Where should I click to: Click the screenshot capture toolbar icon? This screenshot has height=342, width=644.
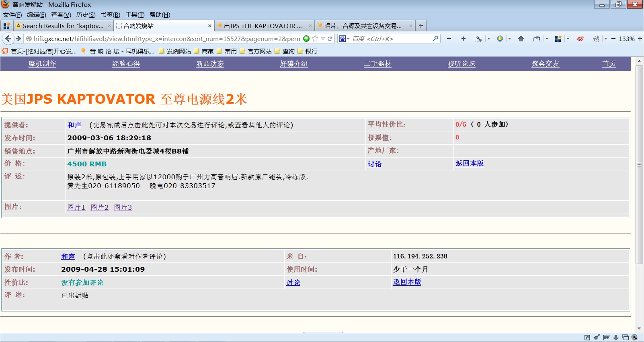[478, 39]
